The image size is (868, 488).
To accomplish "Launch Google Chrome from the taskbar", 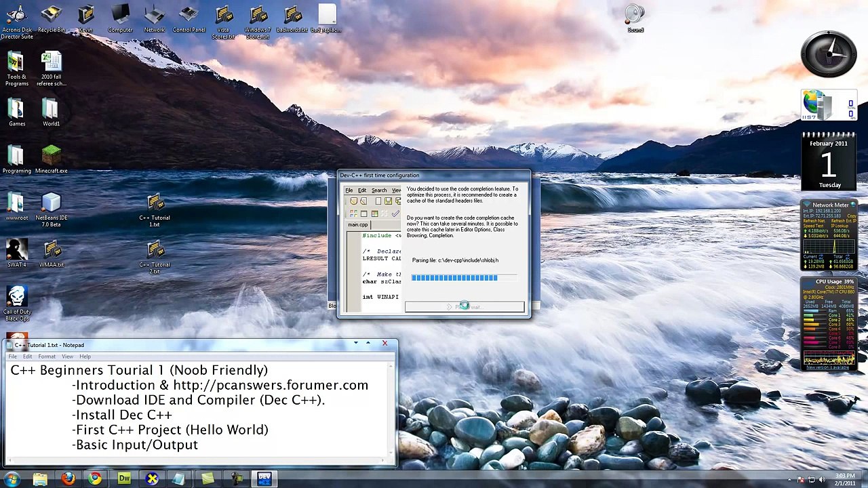I will point(96,479).
